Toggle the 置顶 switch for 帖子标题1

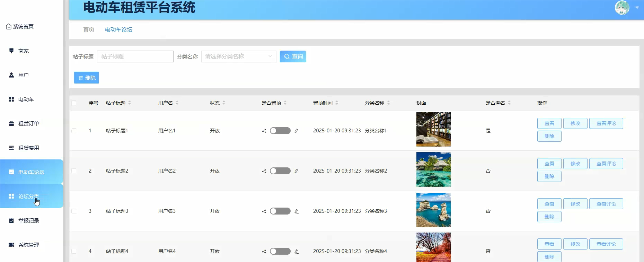click(x=280, y=131)
